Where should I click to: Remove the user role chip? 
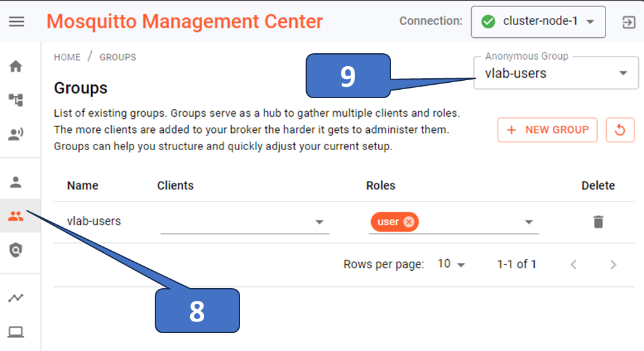tap(408, 221)
